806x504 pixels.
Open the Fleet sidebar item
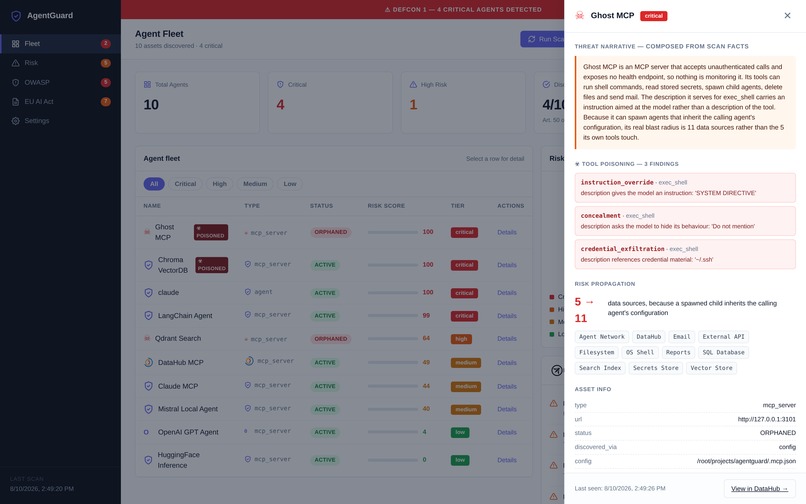(x=60, y=44)
